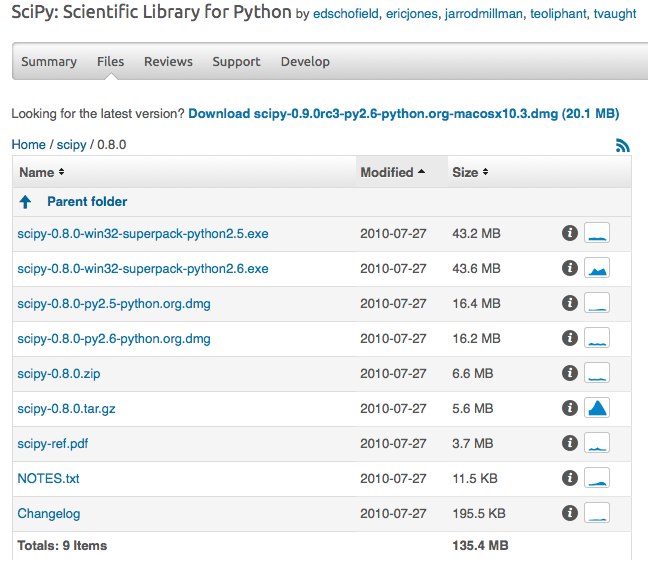Show info icon for NOTES.txt
Viewport: 648px width, 573px height.
coord(569,478)
